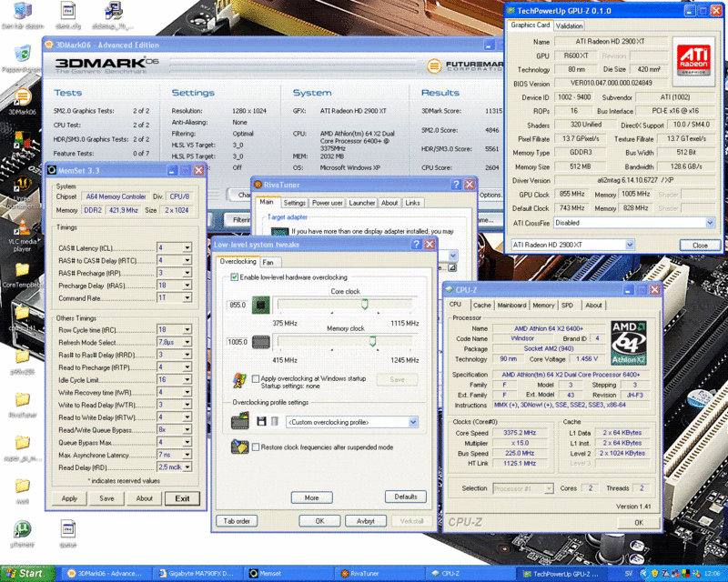Open the Read Delay (tRD) dropdown

click(187, 467)
